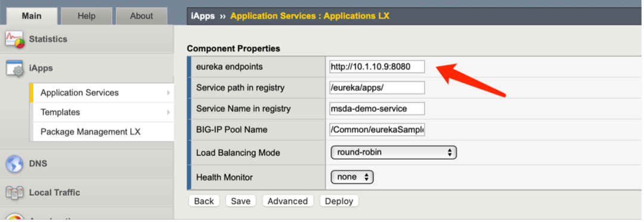Switch to the Main tab

[x=32, y=16]
